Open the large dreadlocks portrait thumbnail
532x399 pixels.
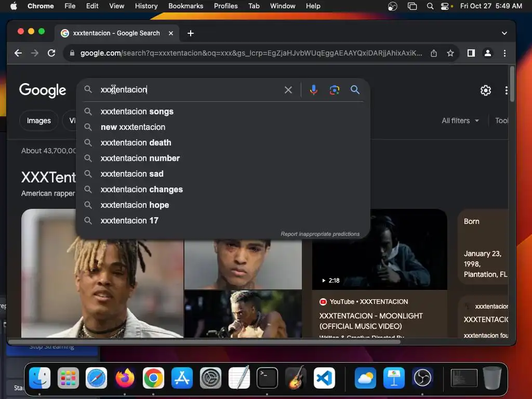tap(102, 273)
